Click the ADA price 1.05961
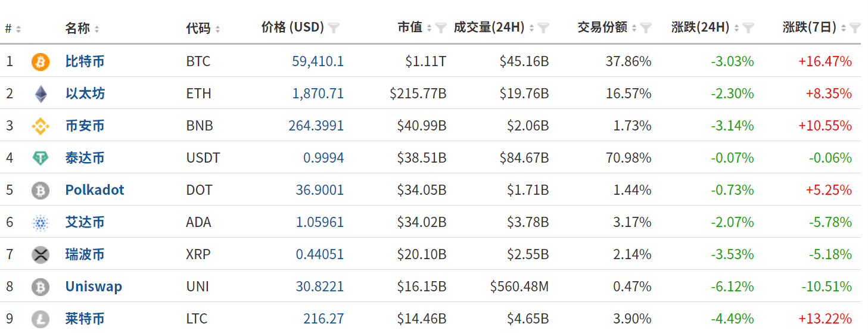 coord(320,222)
